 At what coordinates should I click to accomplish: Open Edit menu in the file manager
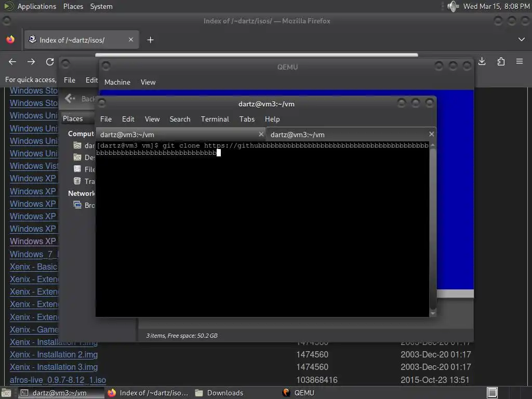[91, 81]
